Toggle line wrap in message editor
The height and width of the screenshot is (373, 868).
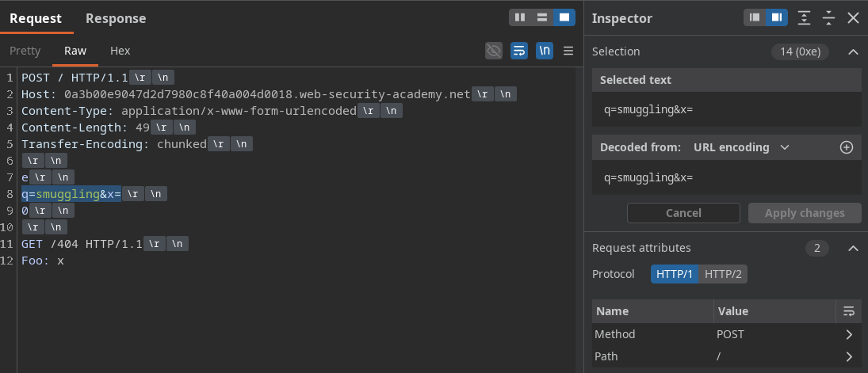coord(518,51)
